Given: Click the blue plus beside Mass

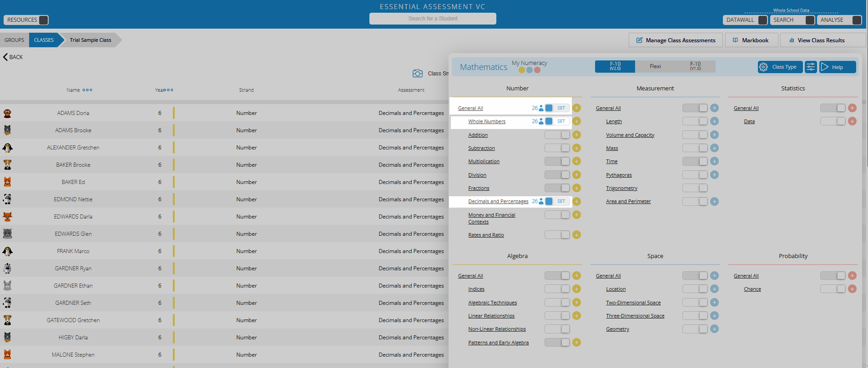Looking at the screenshot, I should pos(714,148).
